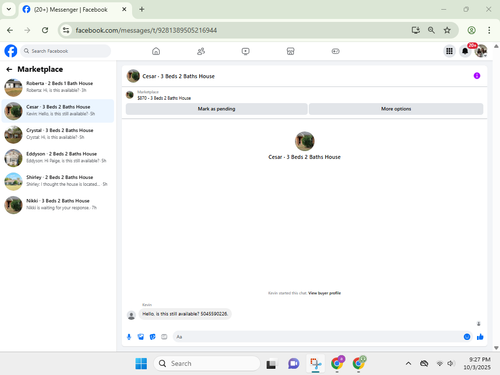Open Marketplace store icon in top navigation
The width and height of the screenshot is (500, 375).
(290, 51)
